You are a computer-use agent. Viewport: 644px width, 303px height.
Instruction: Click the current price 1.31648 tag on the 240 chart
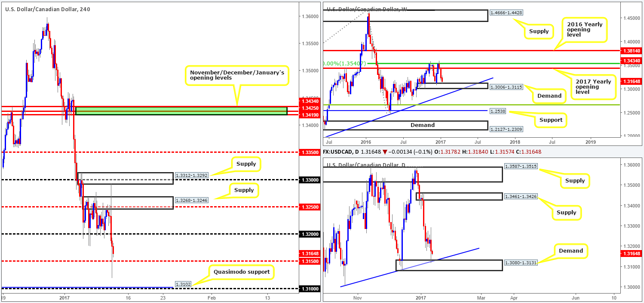pyautogui.click(x=309, y=253)
